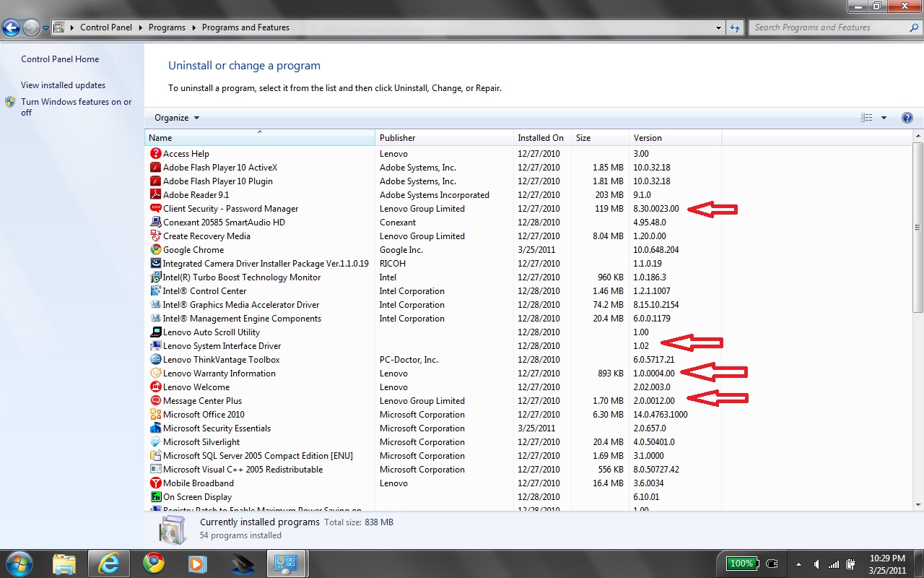Expand arrow after Control Panel breadcrumb
Screen dimensions: 924x578
click(140, 27)
